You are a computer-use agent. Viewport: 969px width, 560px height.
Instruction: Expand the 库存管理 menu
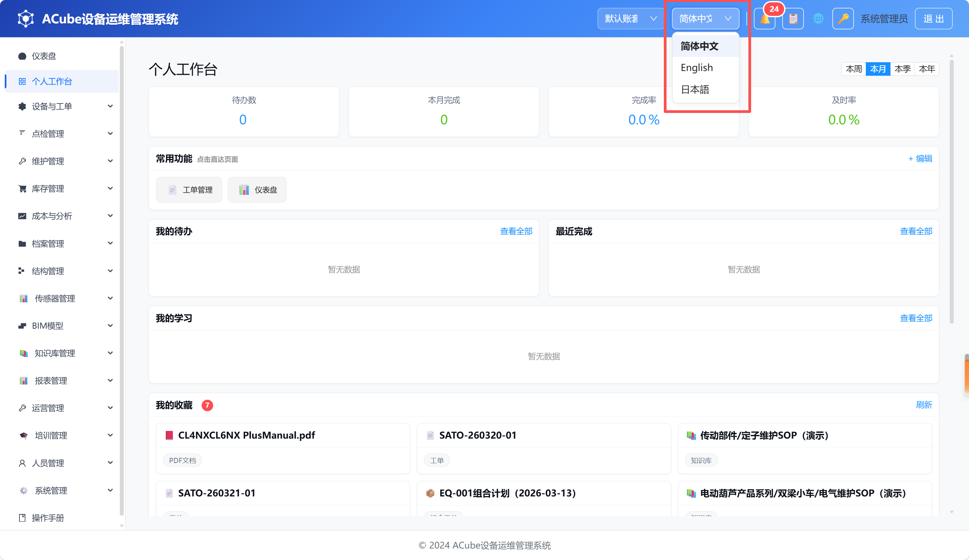pyautogui.click(x=62, y=188)
